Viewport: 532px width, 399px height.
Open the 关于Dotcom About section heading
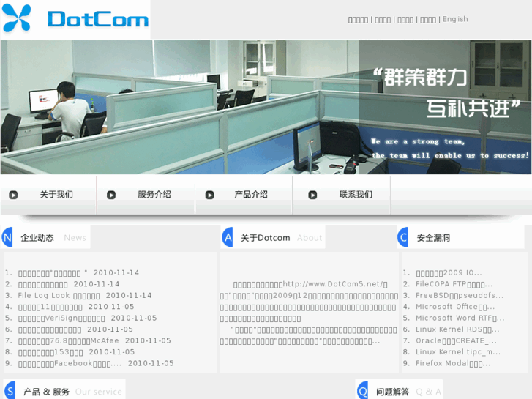(281, 238)
